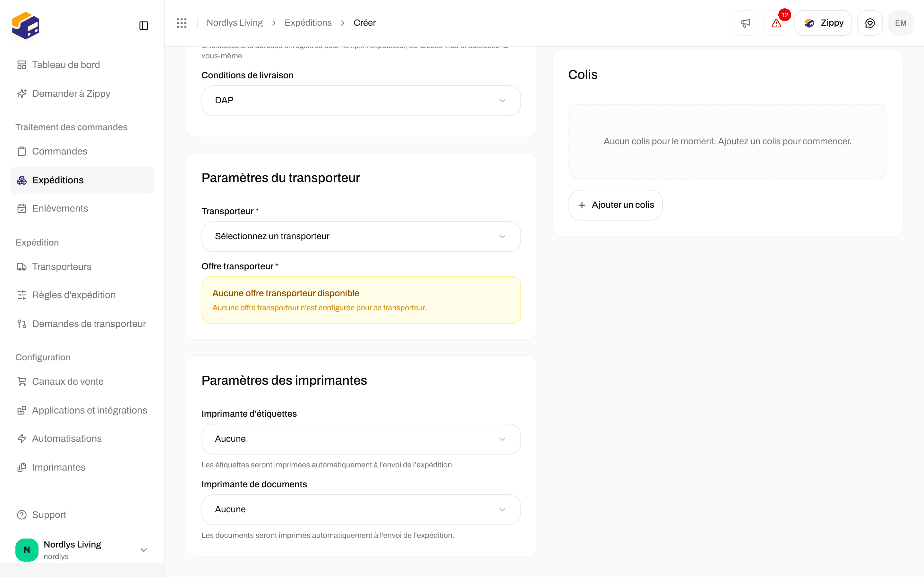Open the Imprimante de documents dropdown
This screenshot has width=924, height=577.
pos(361,509)
